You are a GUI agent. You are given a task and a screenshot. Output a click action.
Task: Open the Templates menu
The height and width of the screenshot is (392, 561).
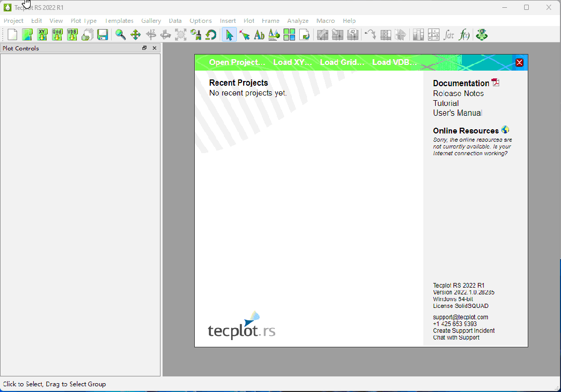click(119, 21)
